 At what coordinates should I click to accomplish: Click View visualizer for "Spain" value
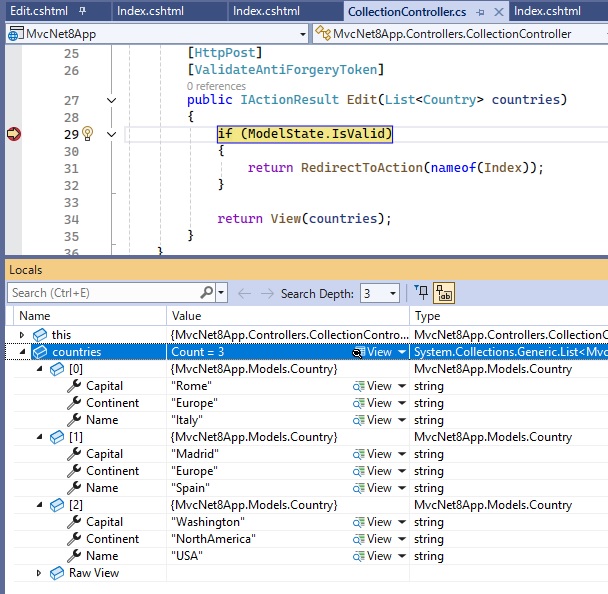coord(373,488)
